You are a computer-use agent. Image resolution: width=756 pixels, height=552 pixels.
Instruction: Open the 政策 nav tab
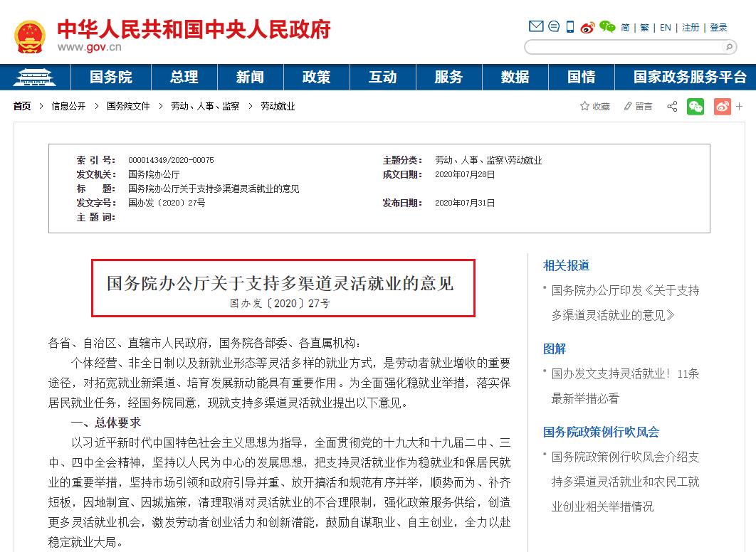(316, 77)
